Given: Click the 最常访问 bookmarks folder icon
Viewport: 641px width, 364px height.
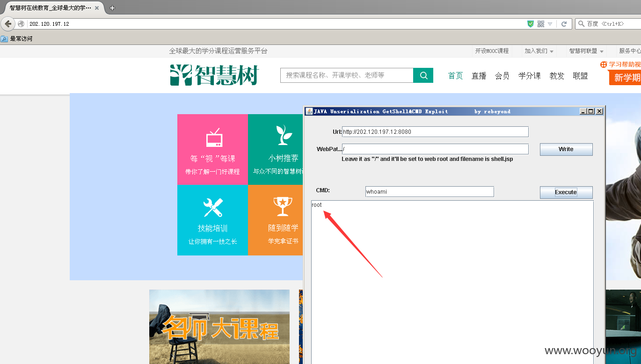Looking at the screenshot, I should click(x=4, y=39).
